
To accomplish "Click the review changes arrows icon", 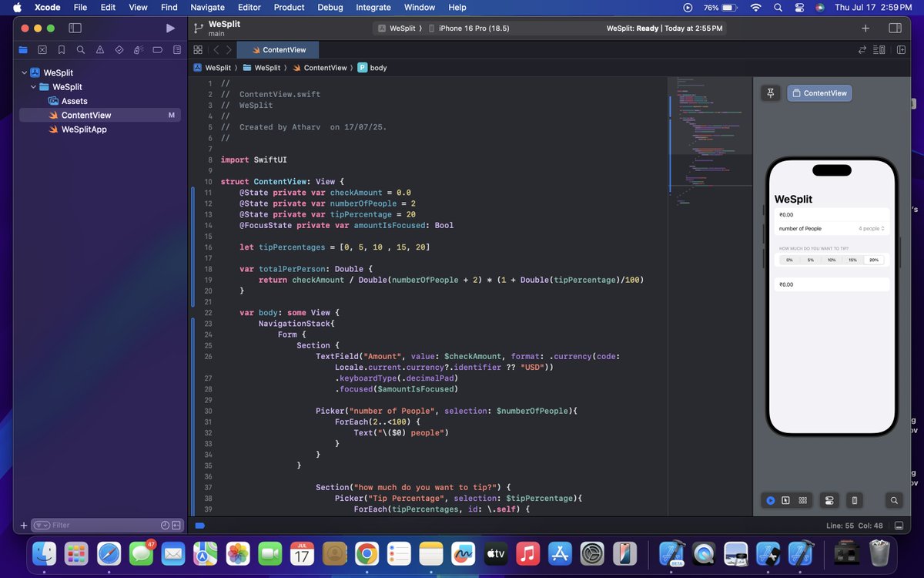I will click(x=862, y=49).
